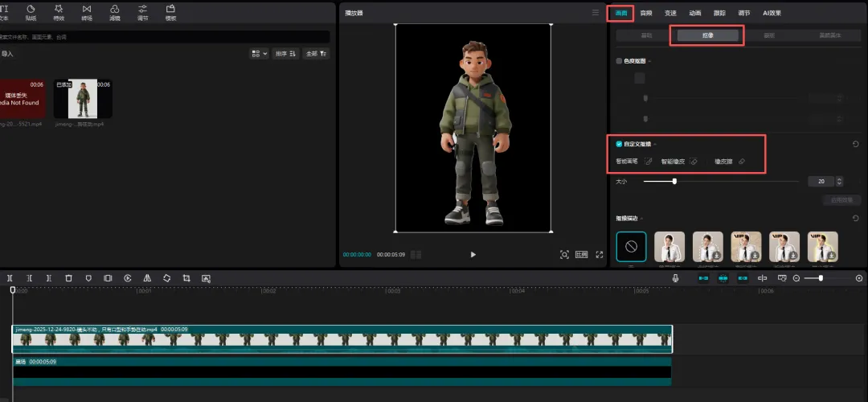Toggle player fullscreen icon
The height and width of the screenshot is (402, 868).
pos(599,255)
